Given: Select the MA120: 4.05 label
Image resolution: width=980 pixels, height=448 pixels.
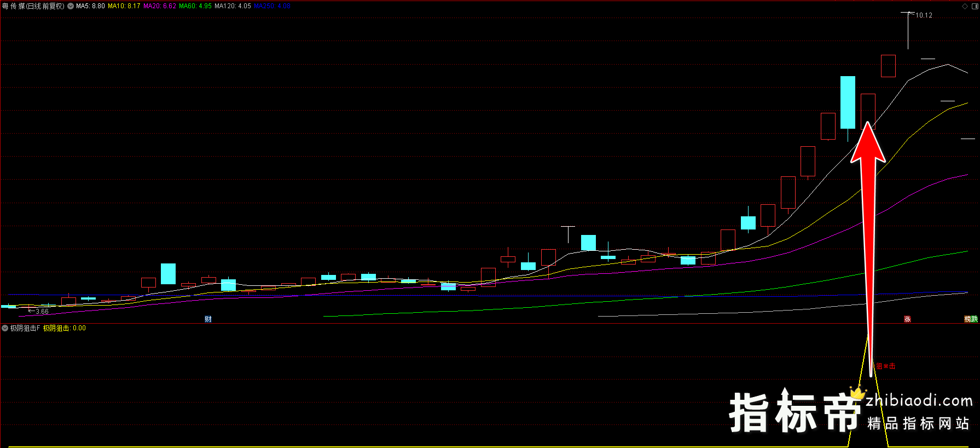Looking at the screenshot, I should (x=233, y=6).
